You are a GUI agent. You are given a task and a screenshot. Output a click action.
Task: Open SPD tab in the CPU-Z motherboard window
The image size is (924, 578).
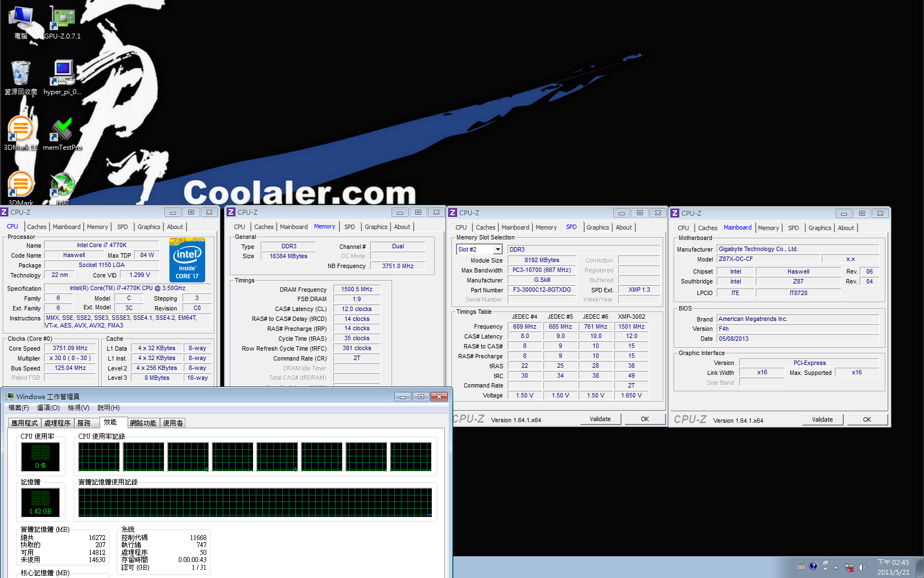coord(794,228)
